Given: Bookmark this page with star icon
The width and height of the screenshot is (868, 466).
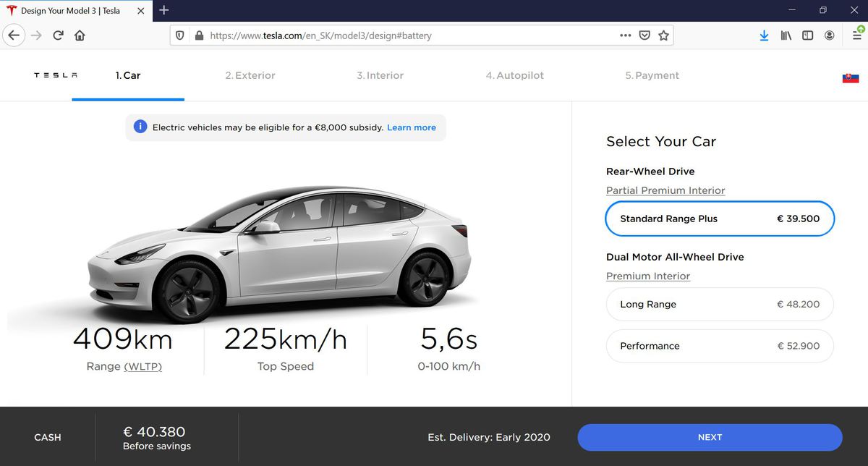Looking at the screenshot, I should click(x=663, y=35).
